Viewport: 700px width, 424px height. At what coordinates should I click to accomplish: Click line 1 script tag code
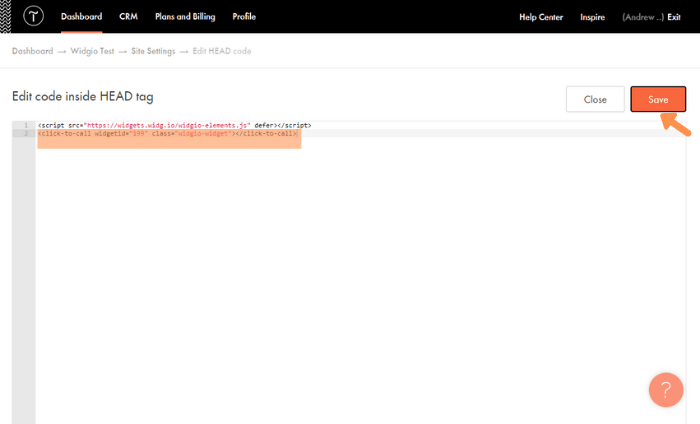(175, 125)
